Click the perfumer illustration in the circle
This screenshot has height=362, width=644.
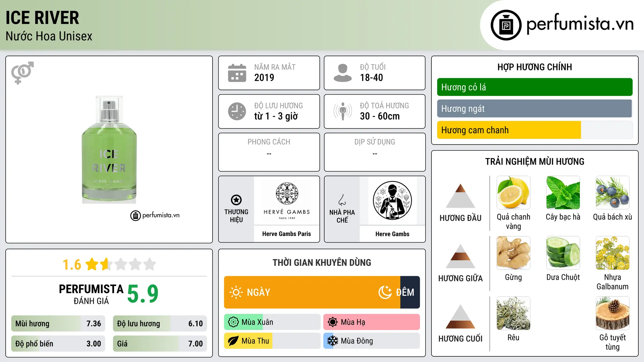point(392,200)
